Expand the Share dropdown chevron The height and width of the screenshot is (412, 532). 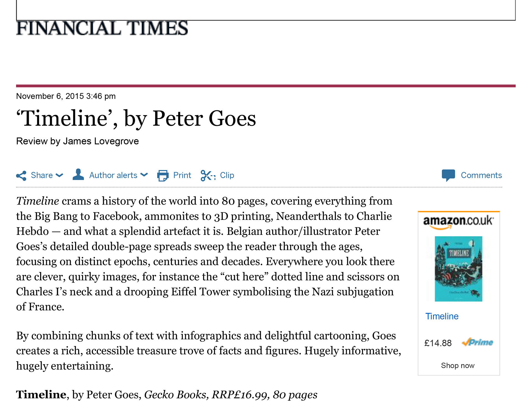pos(59,175)
